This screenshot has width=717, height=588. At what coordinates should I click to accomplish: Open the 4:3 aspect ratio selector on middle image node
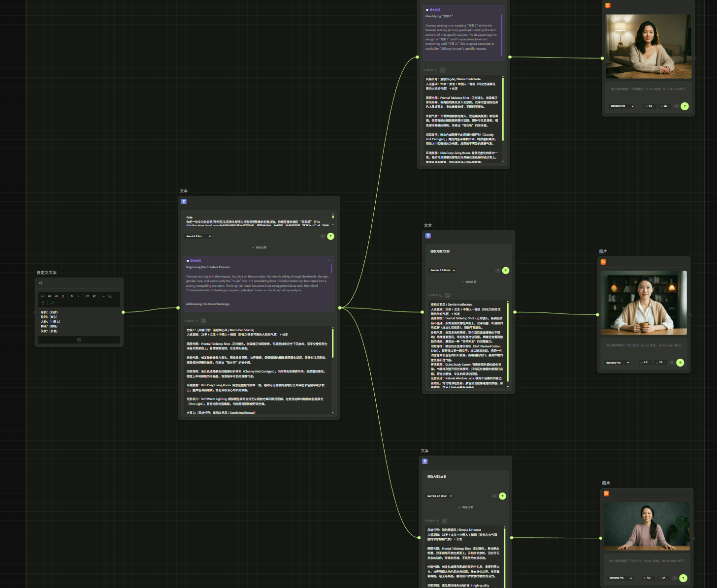pyautogui.click(x=645, y=363)
